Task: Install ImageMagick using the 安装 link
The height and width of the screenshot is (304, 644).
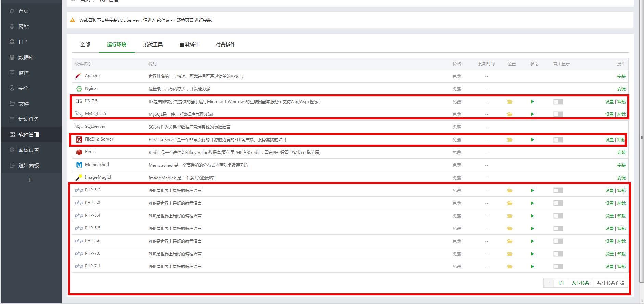Action: pyautogui.click(x=621, y=178)
